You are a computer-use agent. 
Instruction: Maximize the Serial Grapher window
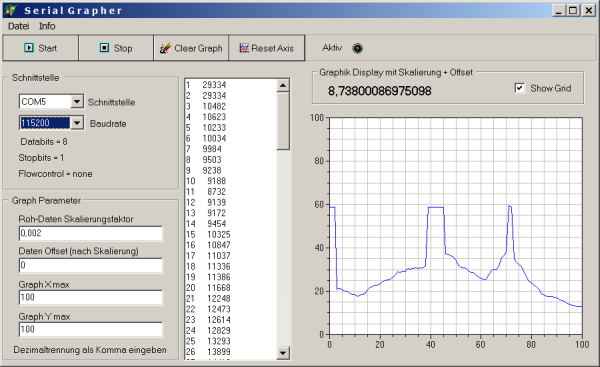[573, 10]
